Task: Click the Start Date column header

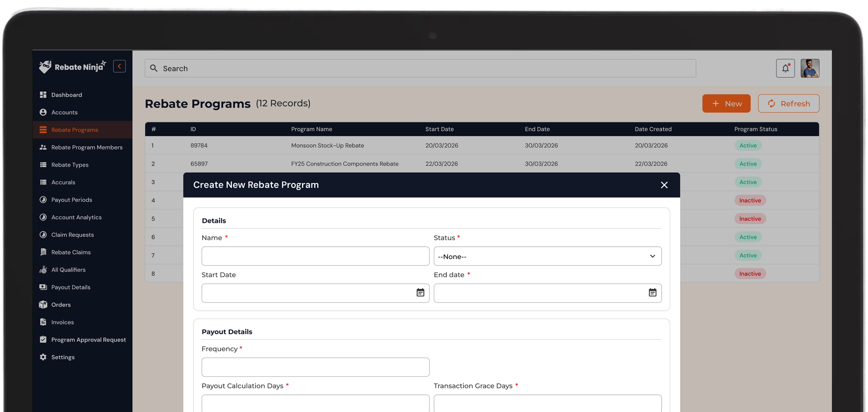Action: 439,129
